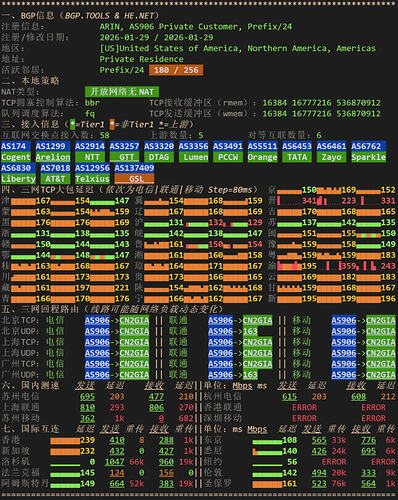Select the fq queue scheduler value
Viewport: 398px width, 500px height.
[x=90, y=114]
